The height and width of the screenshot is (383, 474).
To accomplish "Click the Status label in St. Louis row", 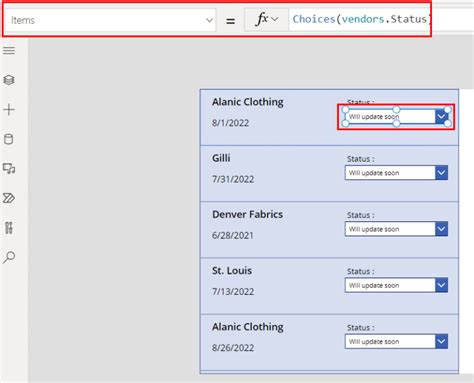I will click(361, 272).
